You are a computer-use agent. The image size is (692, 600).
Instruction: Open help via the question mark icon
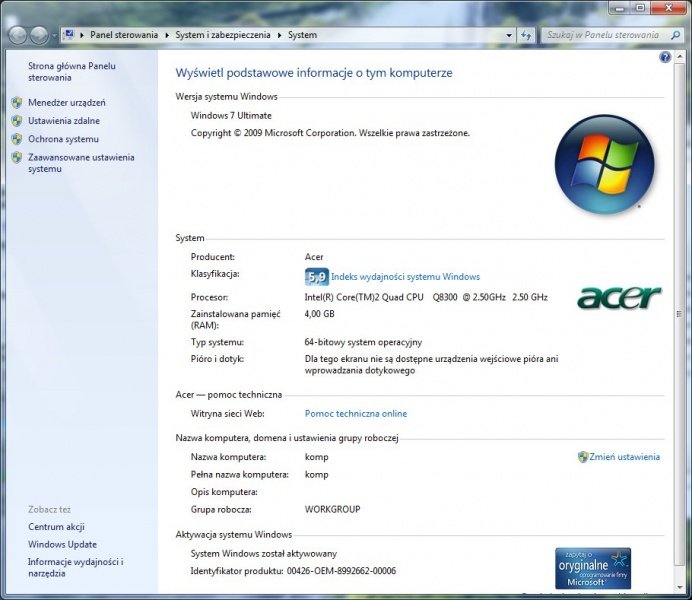coord(665,57)
